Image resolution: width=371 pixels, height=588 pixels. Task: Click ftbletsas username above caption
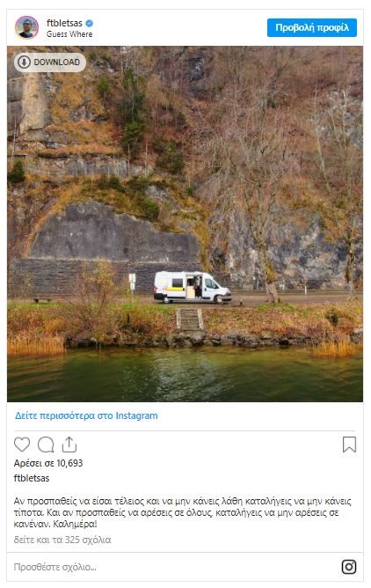pyautogui.click(x=32, y=478)
